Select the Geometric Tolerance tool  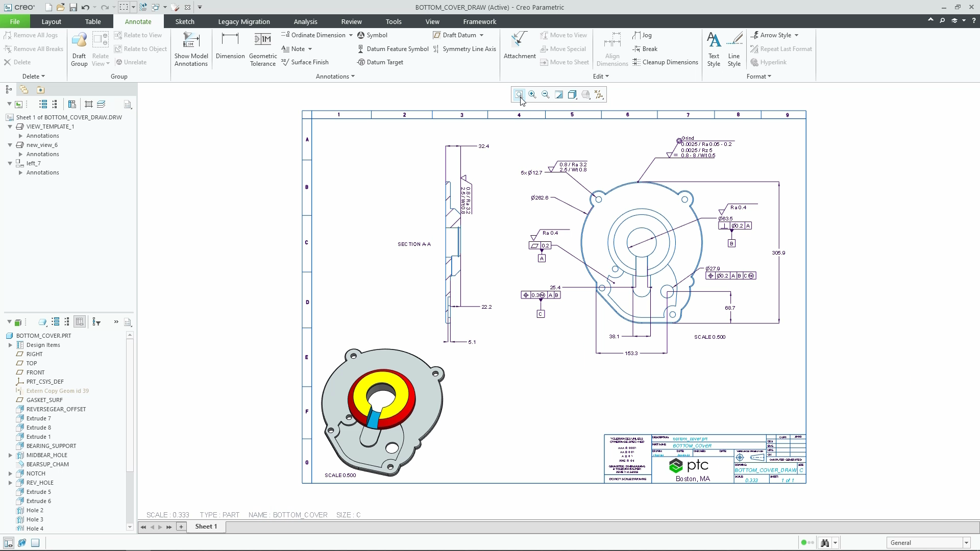(x=263, y=49)
